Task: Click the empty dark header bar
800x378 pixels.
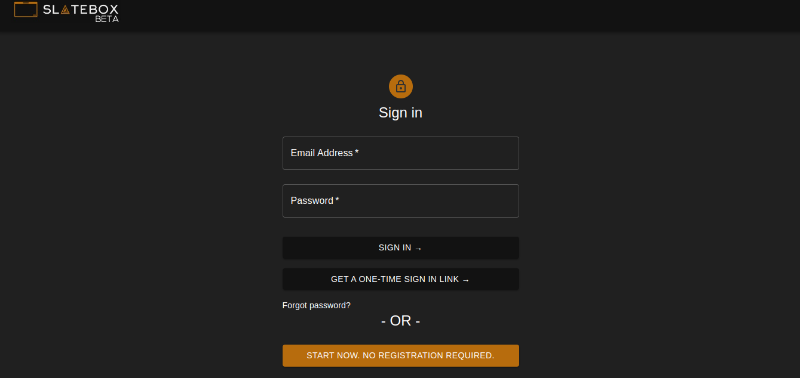Action: click(459, 15)
